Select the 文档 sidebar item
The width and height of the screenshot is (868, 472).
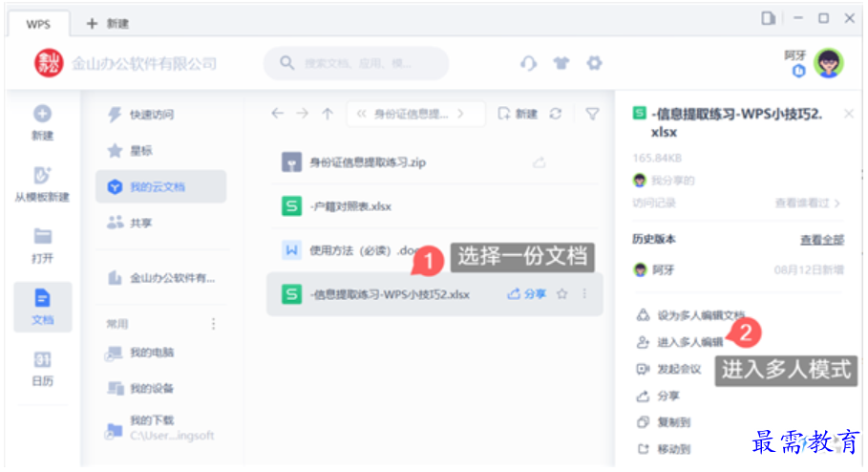click(x=43, y=307)
